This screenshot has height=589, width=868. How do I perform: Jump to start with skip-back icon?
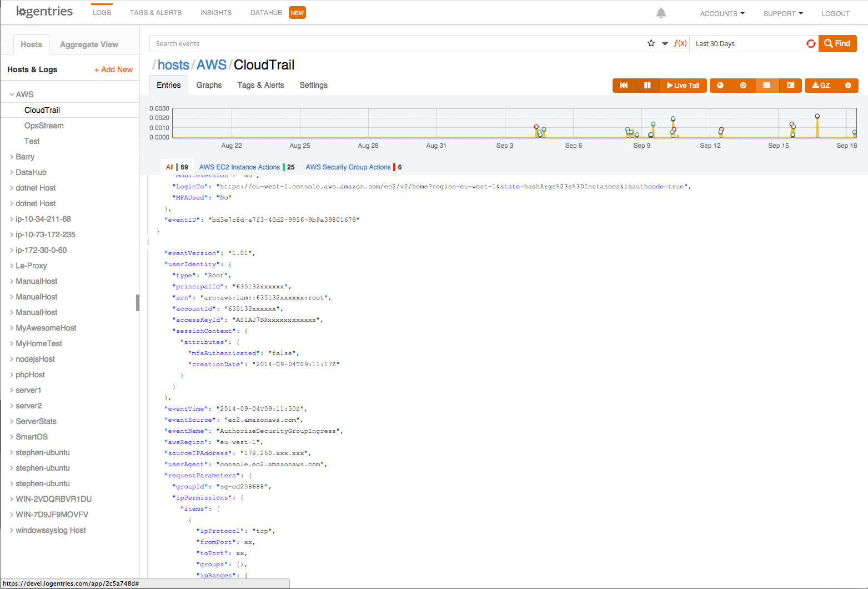[x=624, y=86]
